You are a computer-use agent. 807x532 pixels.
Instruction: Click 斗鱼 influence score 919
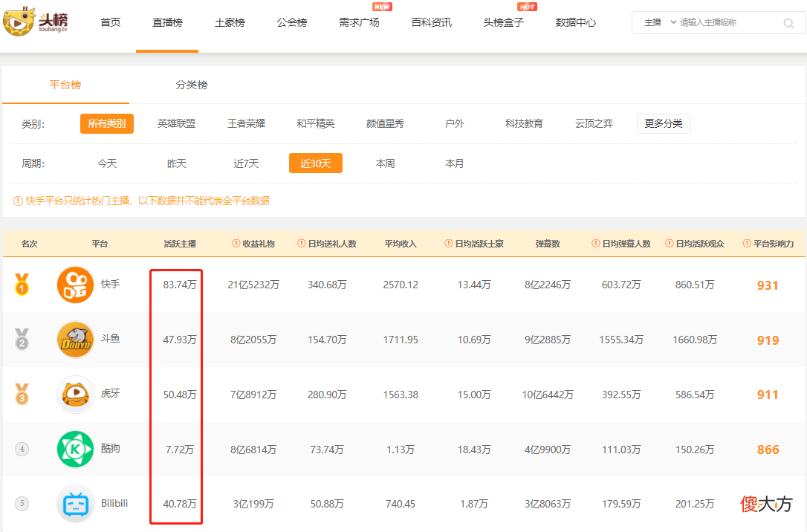point(768,340)
